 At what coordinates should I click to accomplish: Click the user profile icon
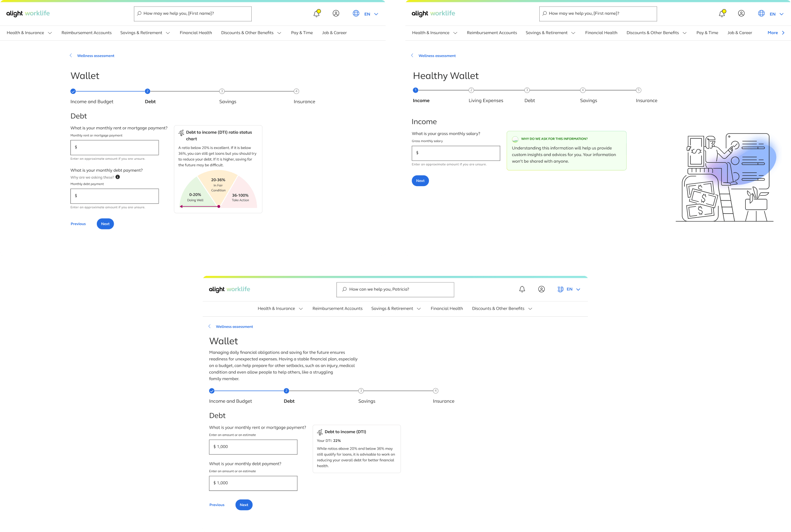pyautogui.click(x=335, y=13)
